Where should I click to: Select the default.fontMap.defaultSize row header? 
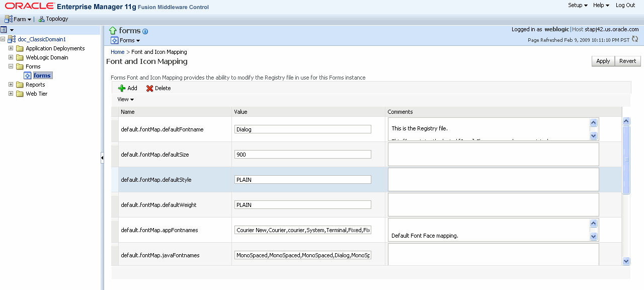coord(115,155)
